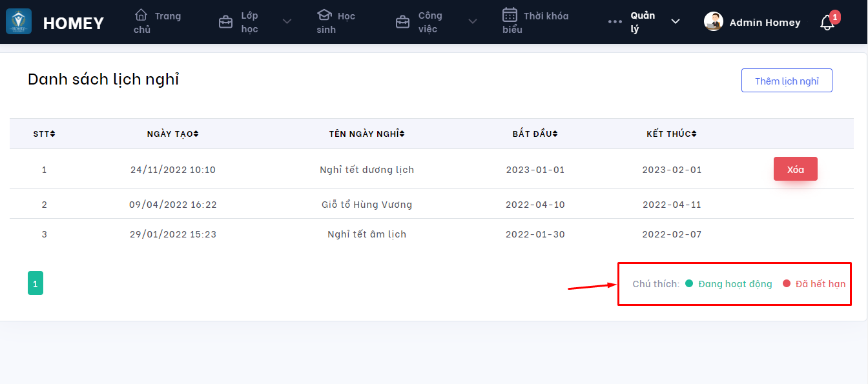Click the graduation cap Học sinh icon
Image resolution: width=868 pixels, height=384 pixels.
324,15
